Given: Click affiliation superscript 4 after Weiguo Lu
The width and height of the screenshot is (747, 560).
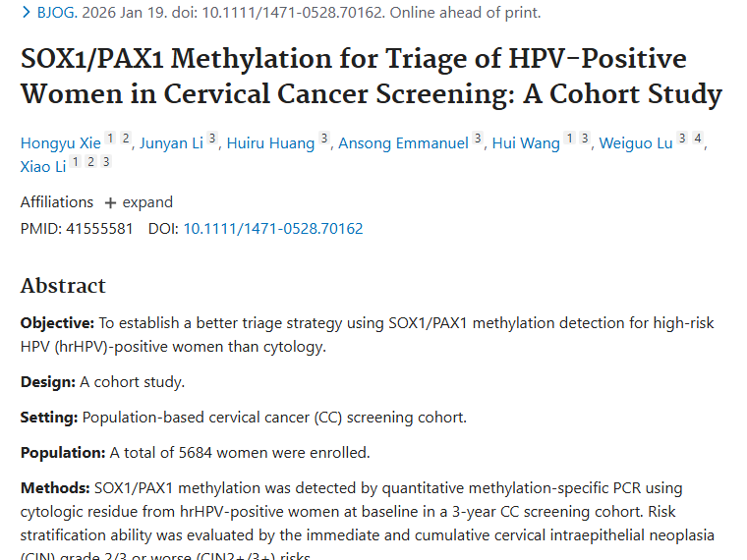Looking at the screenshot, I should pyautogui.click(x=697, y=139).
